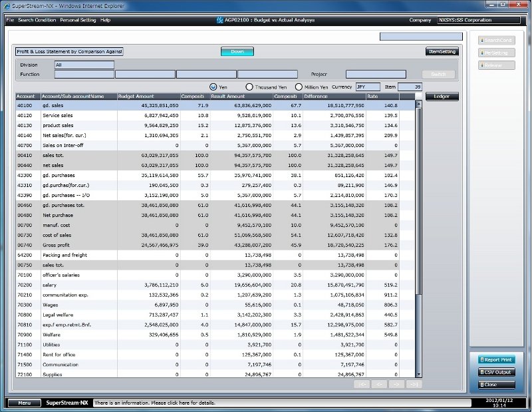Select the Thousand Yen radio button

coord(249,87)
